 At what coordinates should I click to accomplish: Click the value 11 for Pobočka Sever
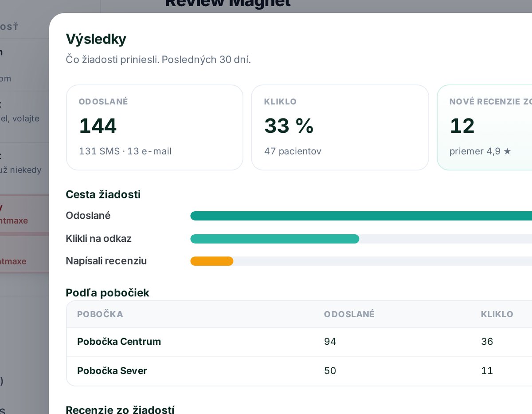(x=487, y=371)
